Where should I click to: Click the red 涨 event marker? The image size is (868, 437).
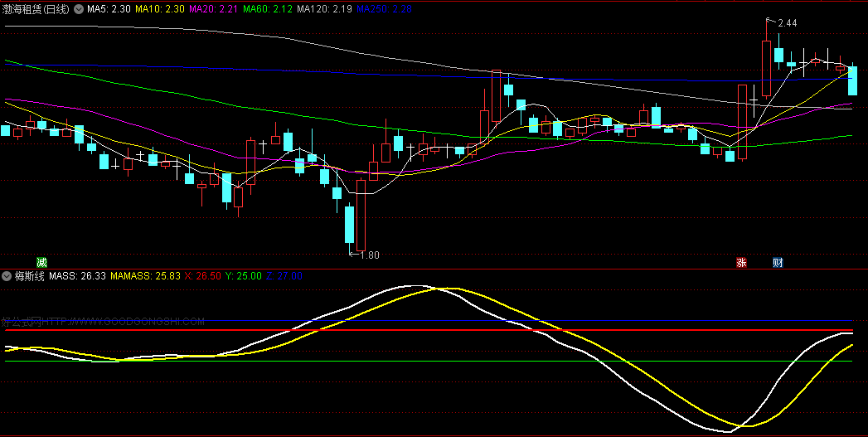741,263
